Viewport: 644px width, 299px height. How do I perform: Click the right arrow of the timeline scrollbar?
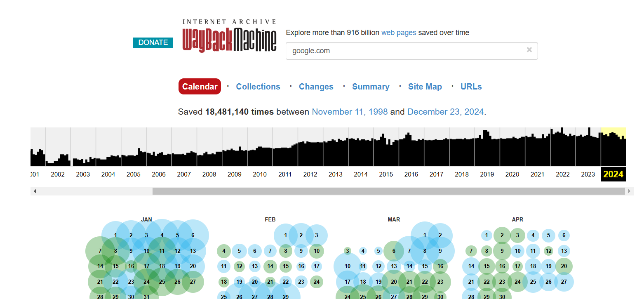(x=629, y=191)
